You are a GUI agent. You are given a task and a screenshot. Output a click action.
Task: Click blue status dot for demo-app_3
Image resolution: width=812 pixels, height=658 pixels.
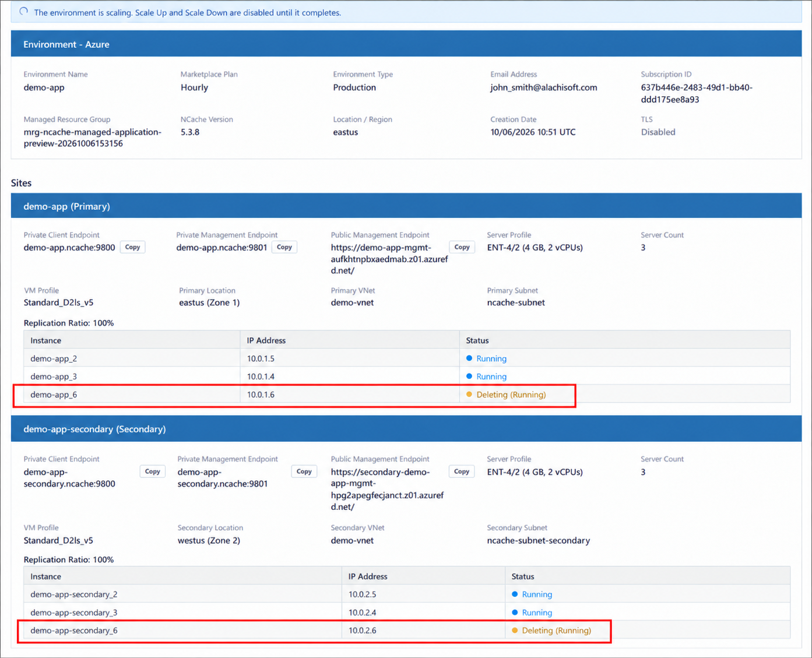[x=469, y=376]
